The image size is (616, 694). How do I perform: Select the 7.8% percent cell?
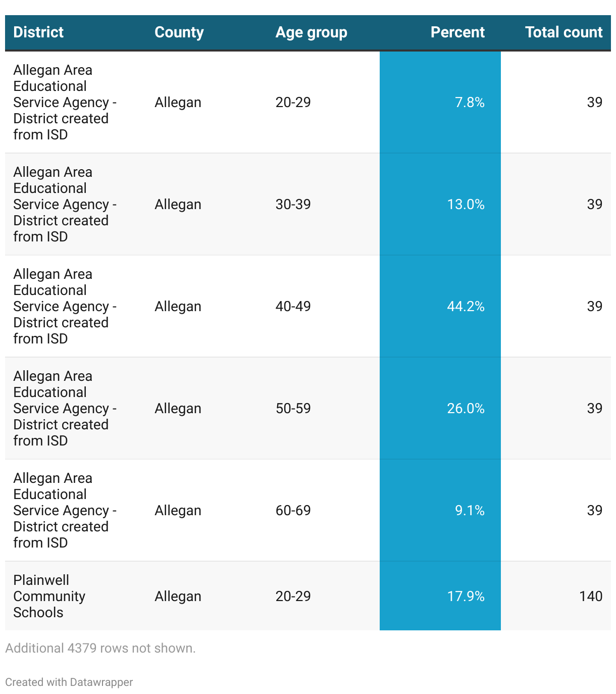point(440,102)
